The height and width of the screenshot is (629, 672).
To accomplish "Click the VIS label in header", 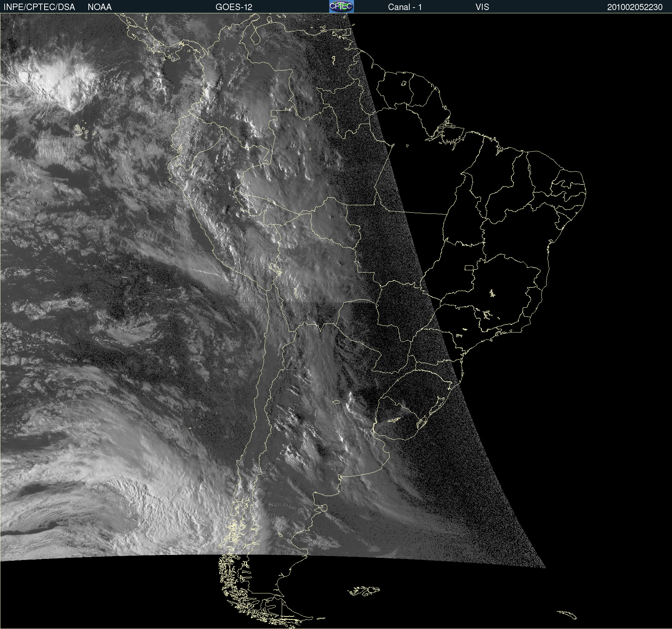I will tap(482, 7).
